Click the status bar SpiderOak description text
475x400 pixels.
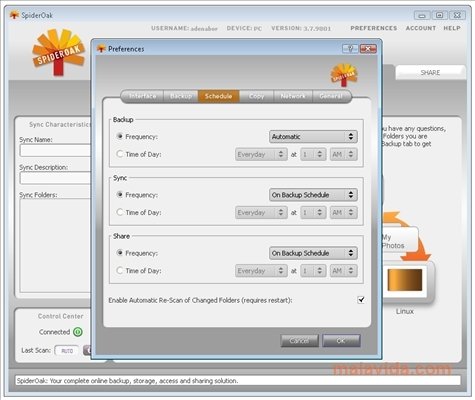pyautogui.click(x=127, y=381)
